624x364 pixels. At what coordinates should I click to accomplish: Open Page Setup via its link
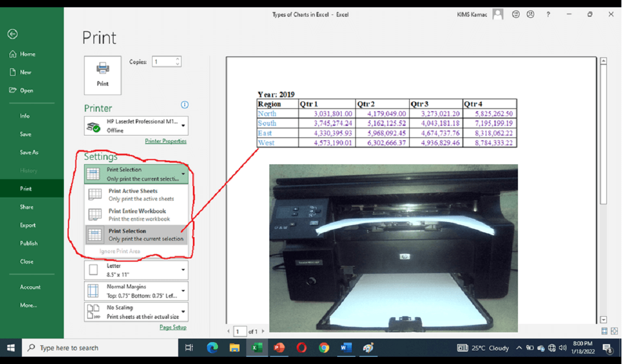coord(173,327)
